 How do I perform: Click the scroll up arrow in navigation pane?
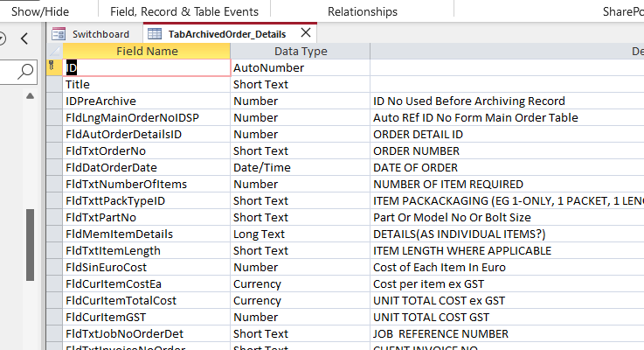point(30,96)
